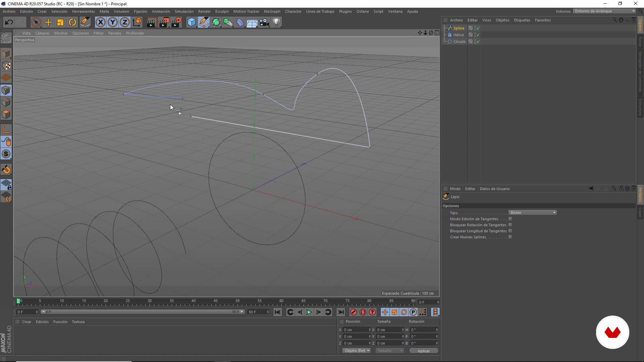Add a camera object from the toolbar
The height and width of the screenshot is (362, 644).
(x=264, y=22)
